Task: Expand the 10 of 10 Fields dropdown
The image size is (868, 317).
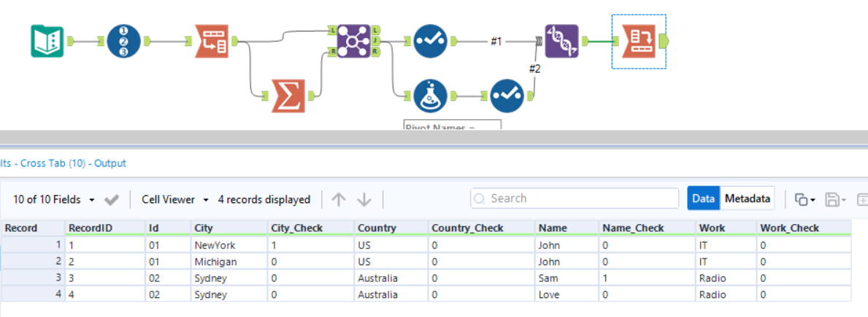Action: tap(54, 199)
